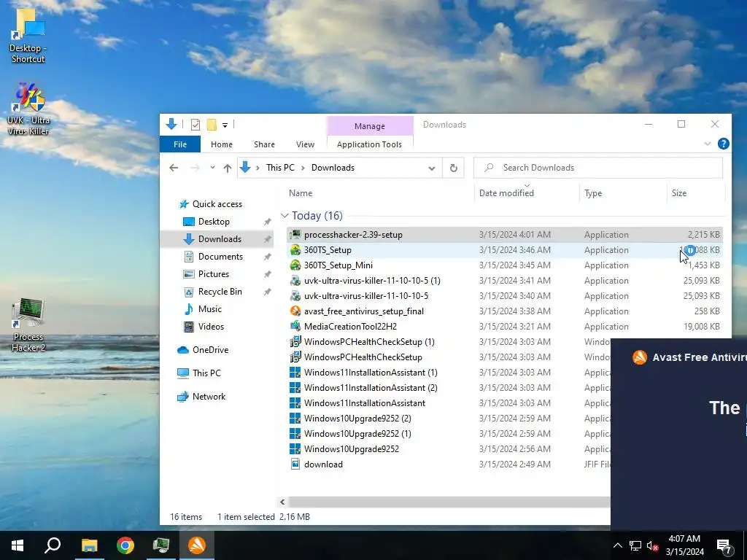
Task: Click the Manage contextual tab
Action: (x=370, y=126)
